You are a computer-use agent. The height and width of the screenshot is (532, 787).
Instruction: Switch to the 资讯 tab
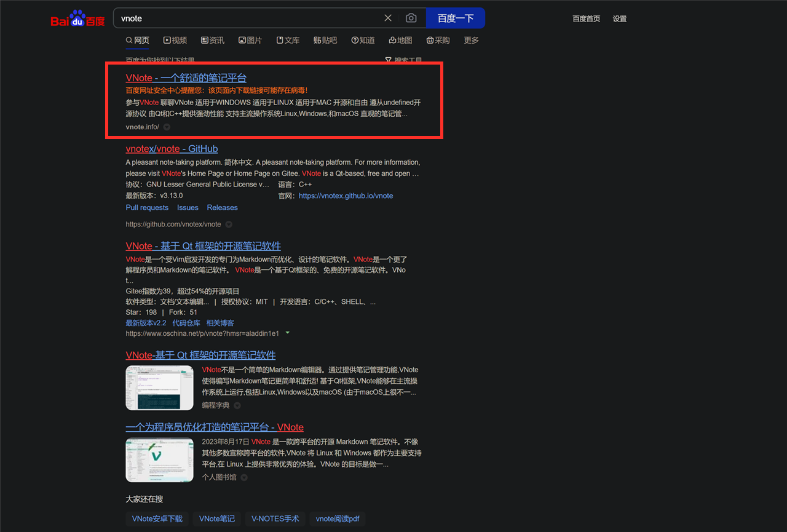click(213, 41)
